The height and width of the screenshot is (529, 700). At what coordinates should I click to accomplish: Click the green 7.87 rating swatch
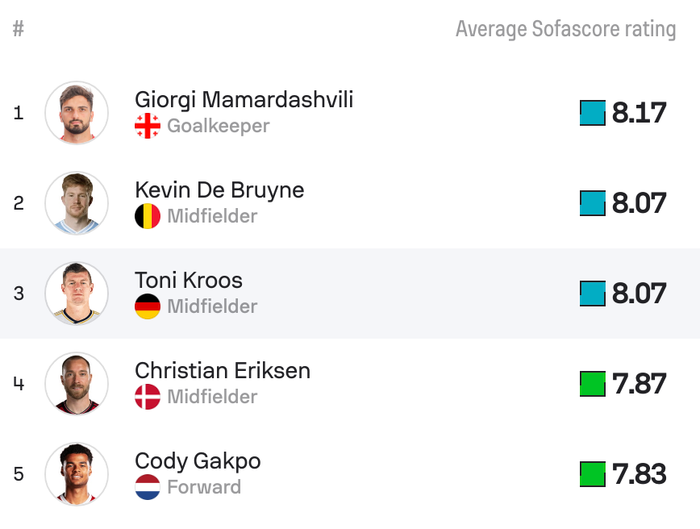[x=593, y=383]
